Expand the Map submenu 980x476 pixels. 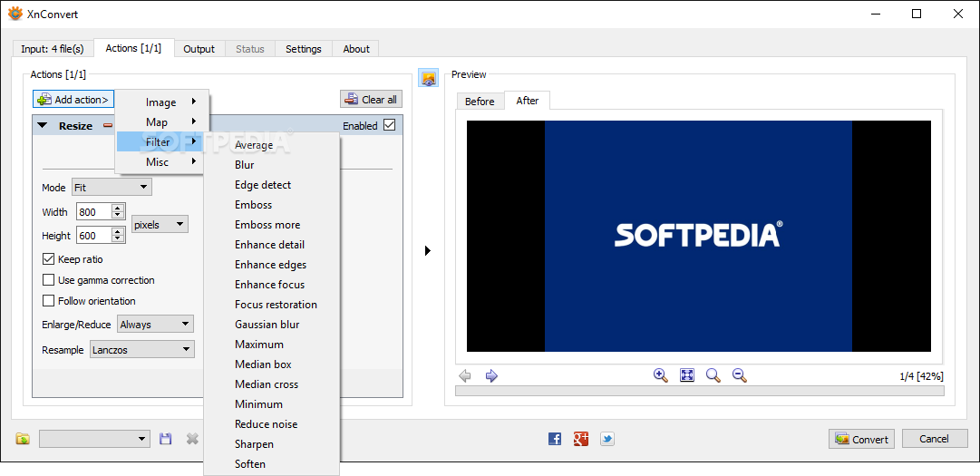click(161, 121)
